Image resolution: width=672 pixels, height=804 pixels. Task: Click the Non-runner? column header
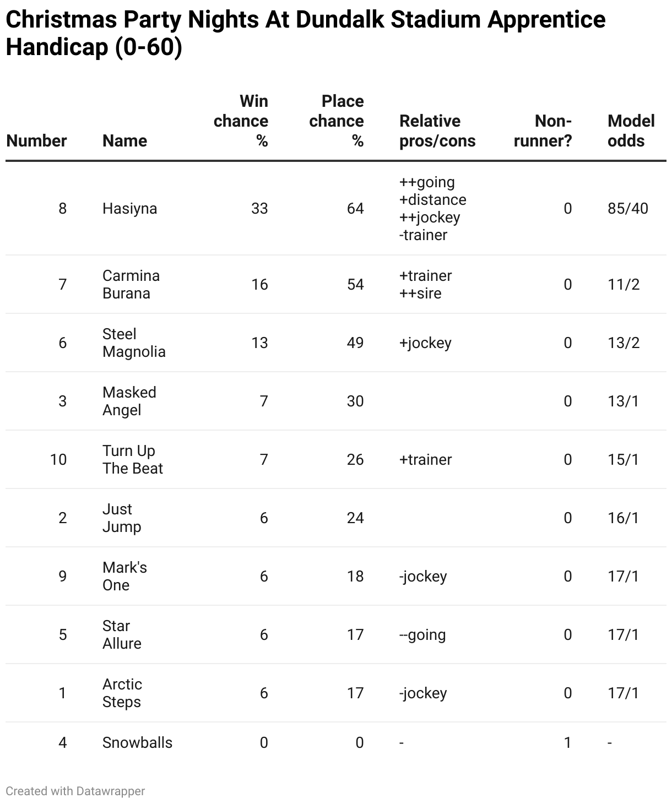coord(543,131)
